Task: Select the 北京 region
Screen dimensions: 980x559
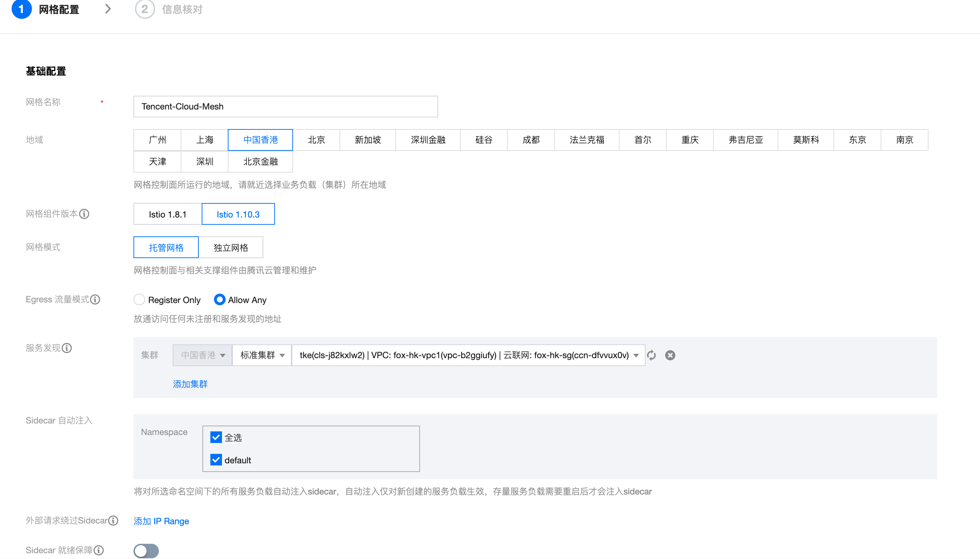Action: (316, 140)
